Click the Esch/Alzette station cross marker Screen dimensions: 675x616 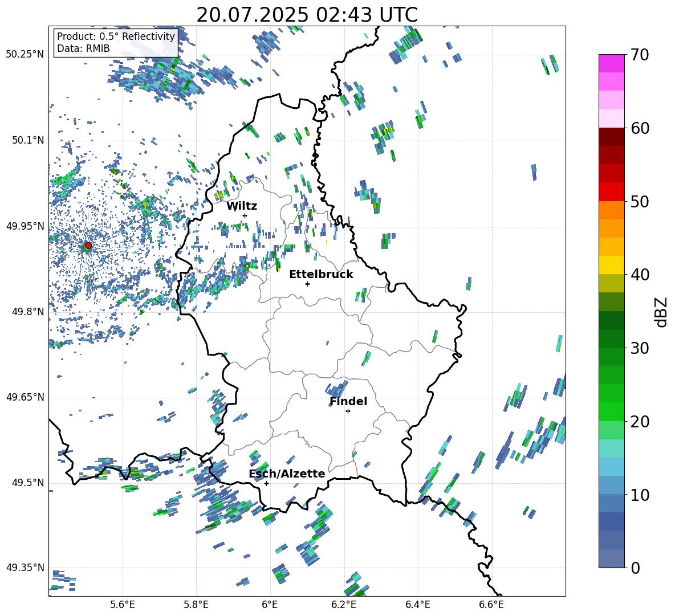266,483
